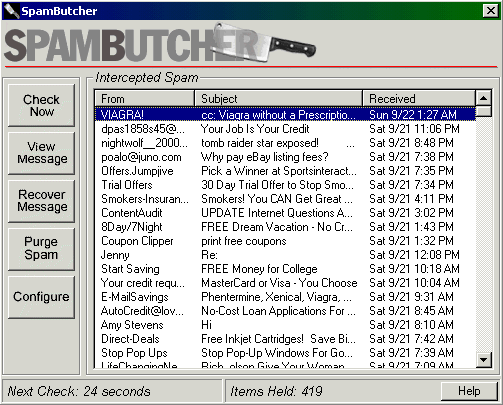
Task: Sort the list by From column header
Action: coord(145,99)
